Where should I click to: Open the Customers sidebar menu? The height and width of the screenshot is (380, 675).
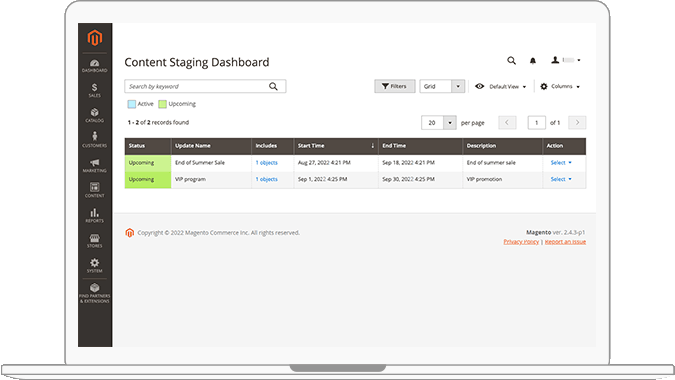pyautogui.click(x=95, y=140)
